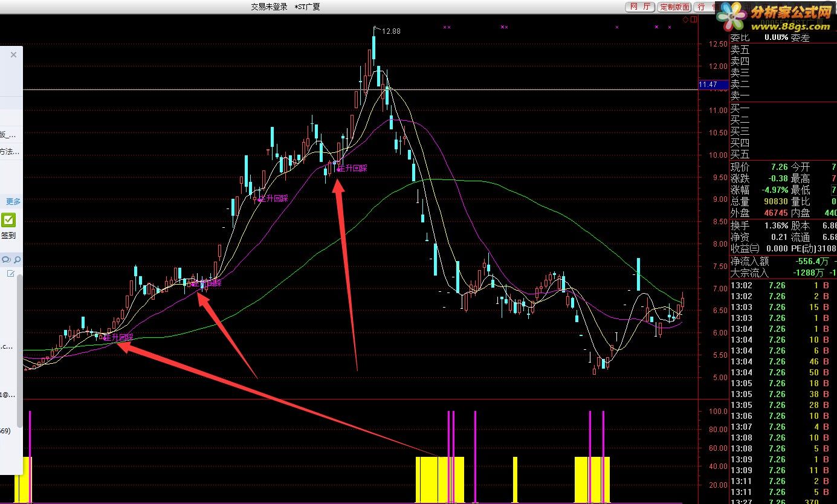The image size is (837, 504).
Task: Open the 更多 link in the side panel
Action: point(13,201)
